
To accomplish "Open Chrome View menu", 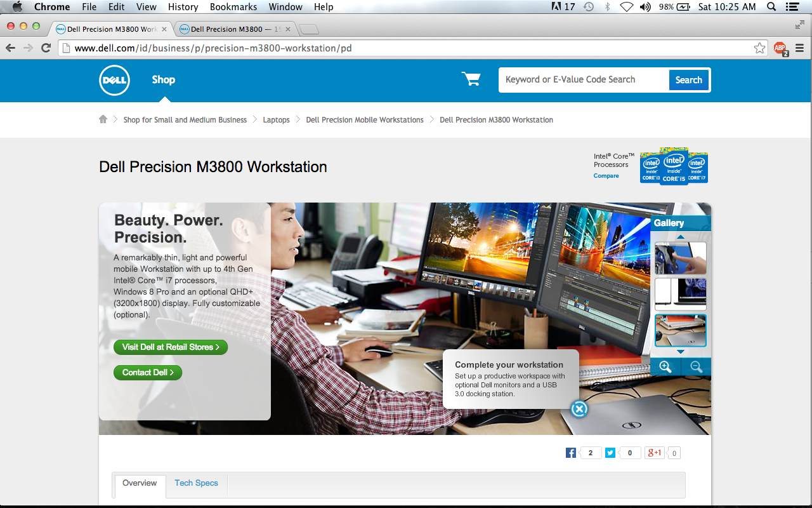I will coord(146,7).
